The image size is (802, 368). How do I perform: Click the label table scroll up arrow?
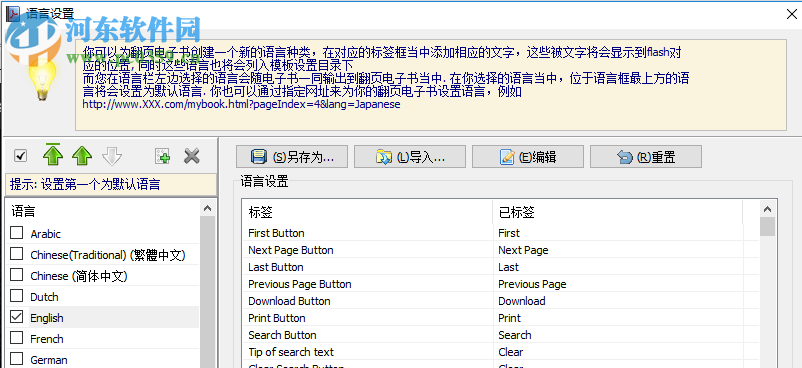[x=767, y=209]
